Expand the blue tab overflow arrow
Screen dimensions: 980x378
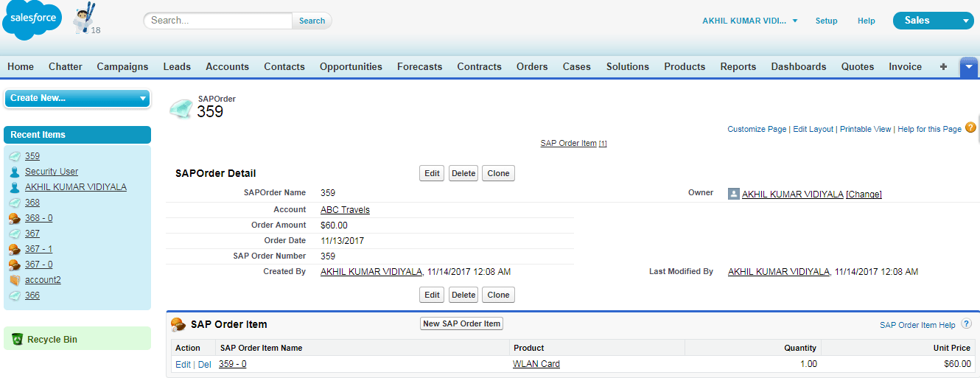click(969, 67)
